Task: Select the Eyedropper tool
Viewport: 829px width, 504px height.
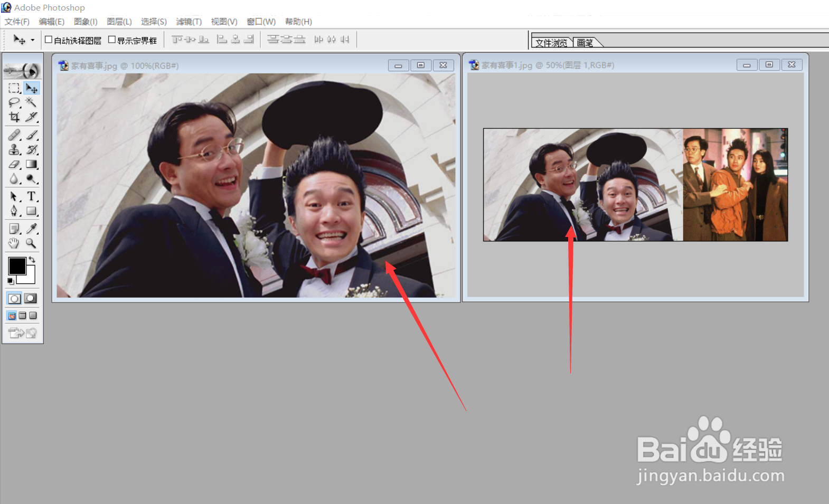Action: coord(32,229)
